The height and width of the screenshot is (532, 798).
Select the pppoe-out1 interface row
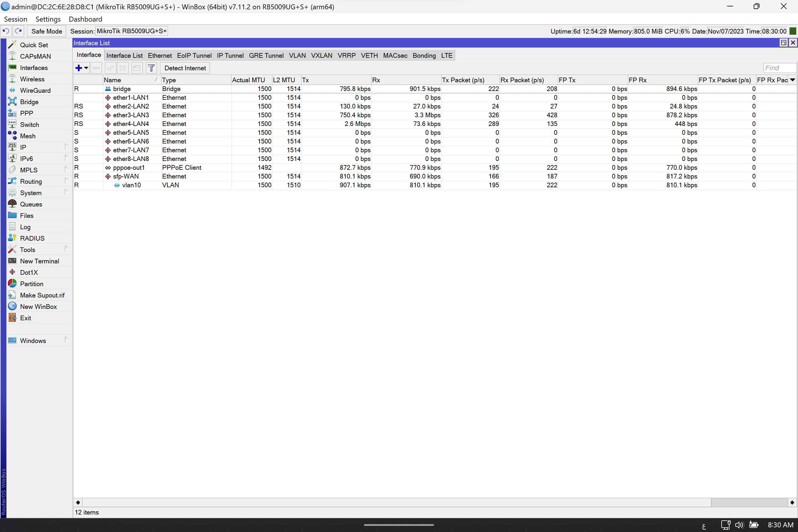(x=434, y=168)
